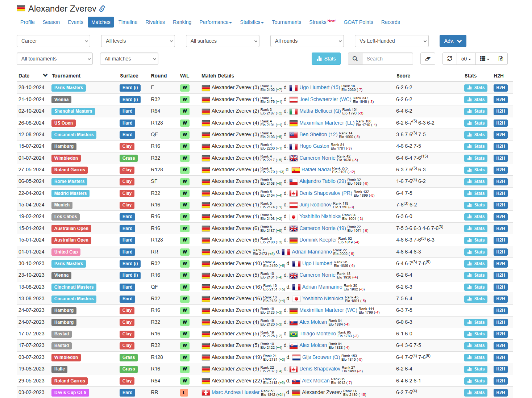532x398 pixels.
Task: Open the Joel Schwaerzler (WC) player link
Action: coord(325,99)
